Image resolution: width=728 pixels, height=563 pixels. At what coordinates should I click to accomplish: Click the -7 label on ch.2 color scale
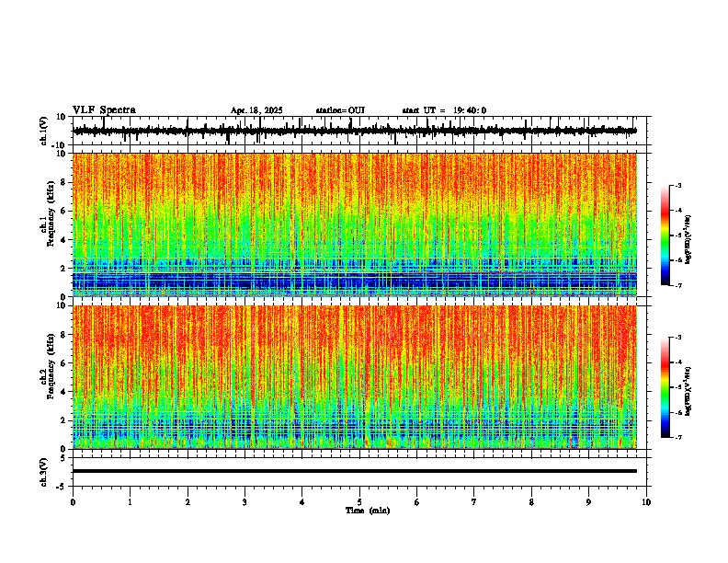pyautogui.click(x=678, y=437)
